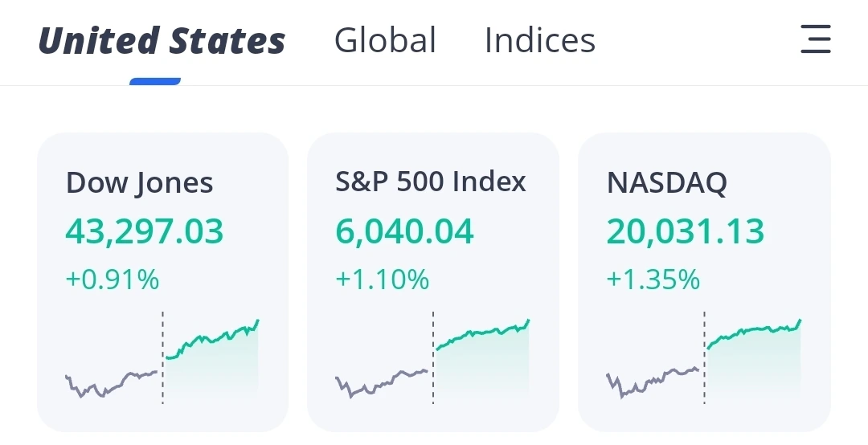Click NASDAQ value 20,031.13
The image size is (868, 445).
686,231
